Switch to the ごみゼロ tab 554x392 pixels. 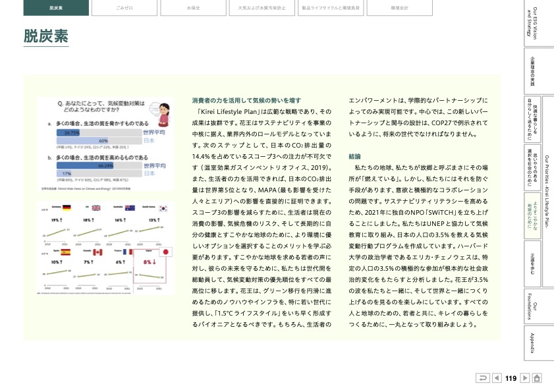[123, 8]
